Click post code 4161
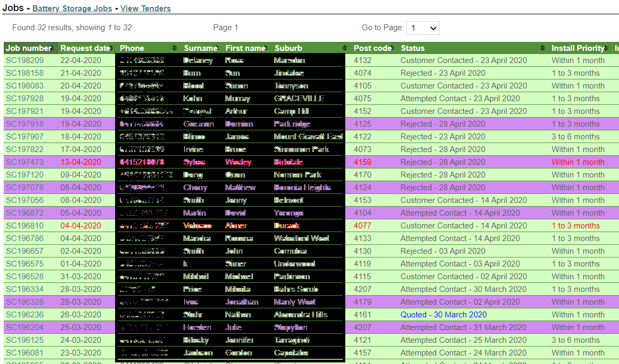Image resolution: width=619 pixels, height=364 pixels. pos(362,315)
